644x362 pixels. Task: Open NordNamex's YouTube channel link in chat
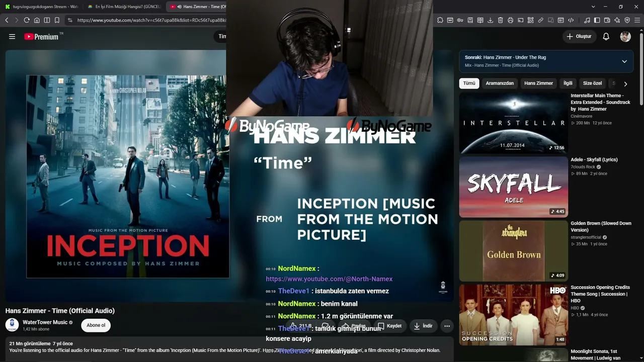tap(329, 279)
